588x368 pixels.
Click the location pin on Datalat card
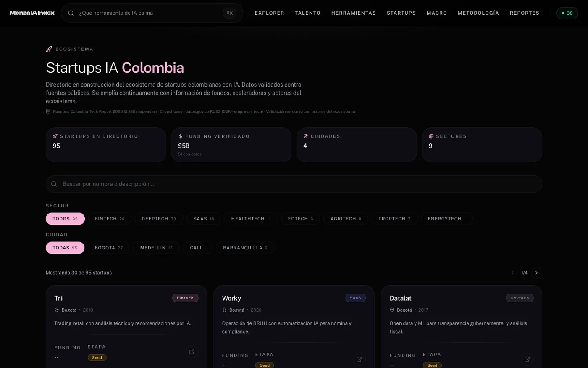click(392, 310)
